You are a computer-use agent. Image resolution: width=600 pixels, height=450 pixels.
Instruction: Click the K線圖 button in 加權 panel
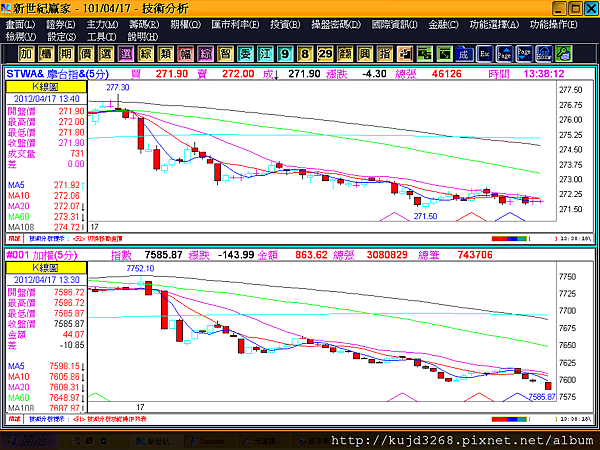(x=47, y=267)
